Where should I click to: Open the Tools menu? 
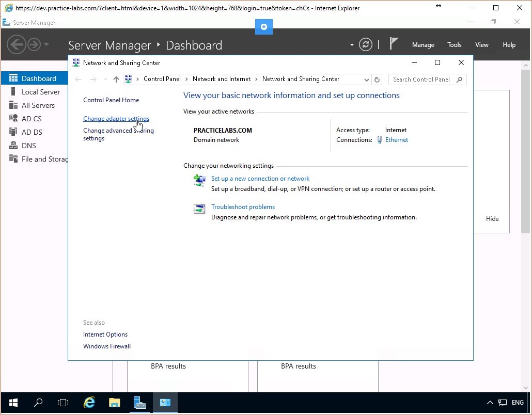454,45
